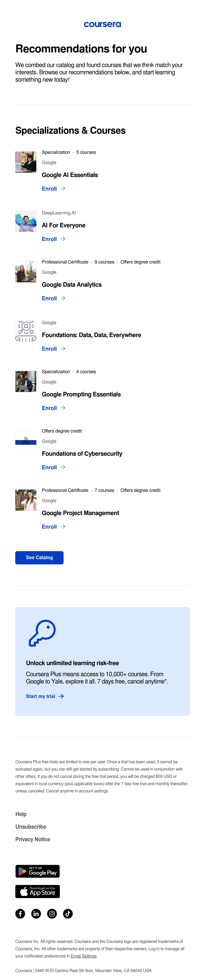Enroll in Google Project Management
The height and width of the screenshot is (980, 205).
(x=54, y=526)
